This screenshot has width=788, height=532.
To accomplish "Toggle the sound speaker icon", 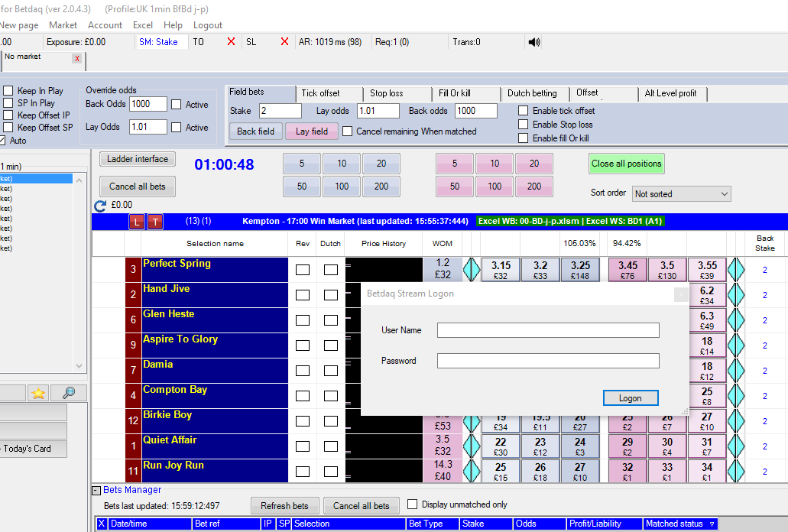I will coord(534,42).
